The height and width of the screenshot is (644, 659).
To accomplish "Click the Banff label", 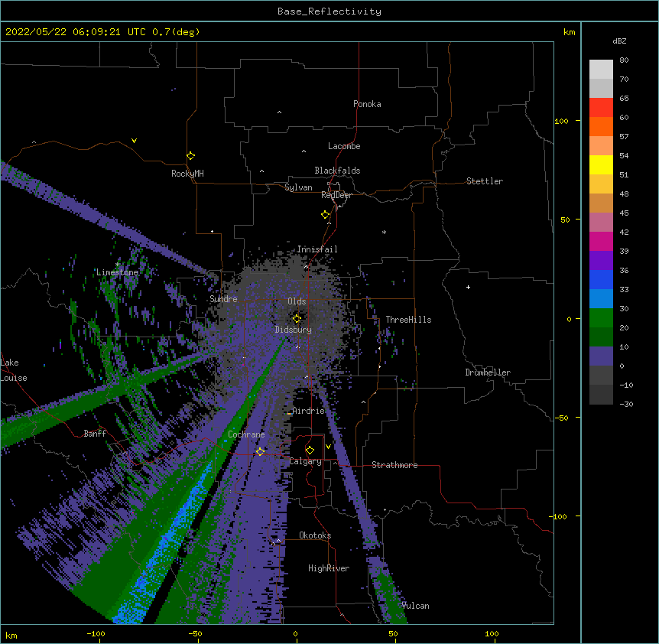I will coord(95,434).
